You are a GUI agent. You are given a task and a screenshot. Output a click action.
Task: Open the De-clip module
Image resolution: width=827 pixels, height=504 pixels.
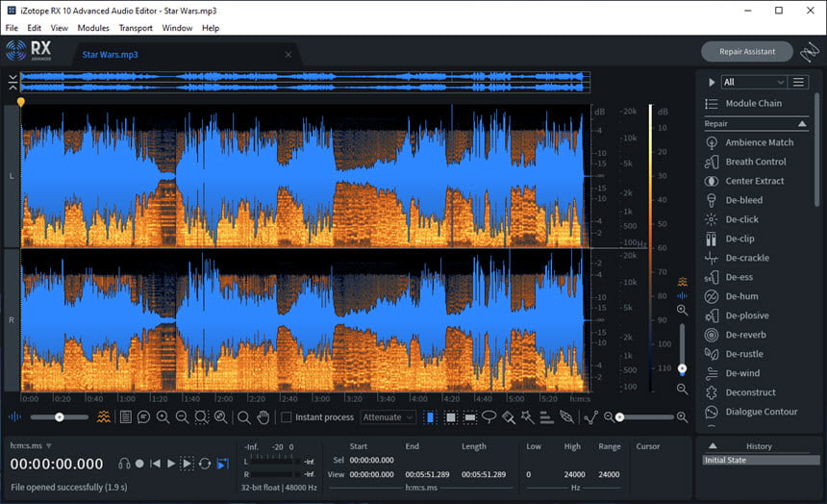click(729, 239)
